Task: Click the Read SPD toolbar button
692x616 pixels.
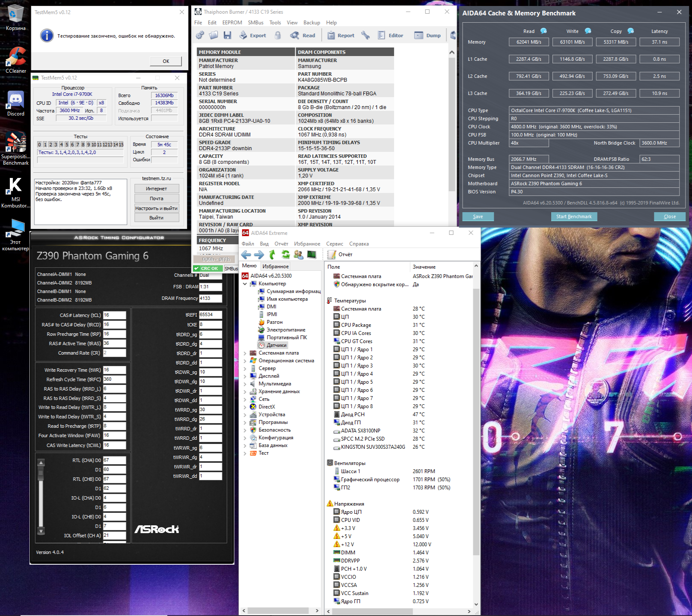Action: tap(303, 35)
